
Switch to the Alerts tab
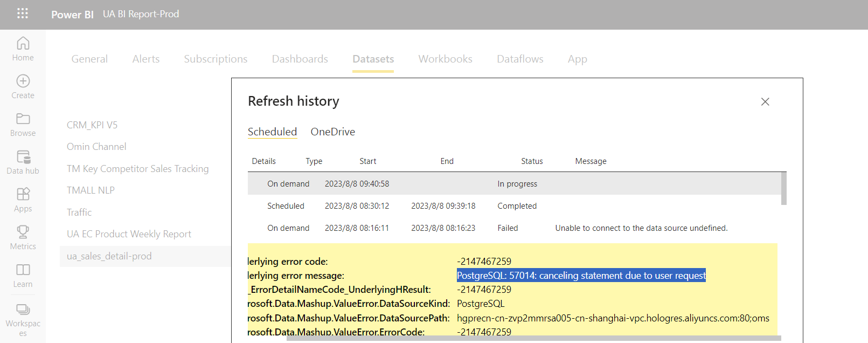(x=146, y=59)
